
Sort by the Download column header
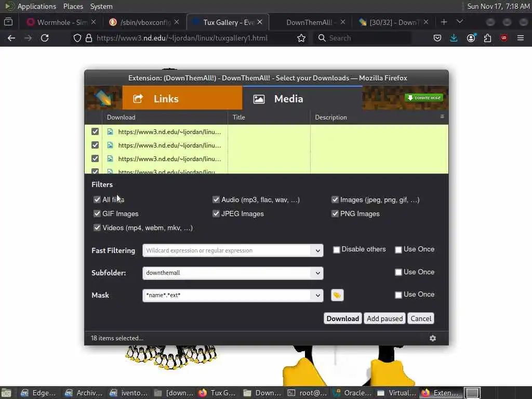tap(165, 117)
